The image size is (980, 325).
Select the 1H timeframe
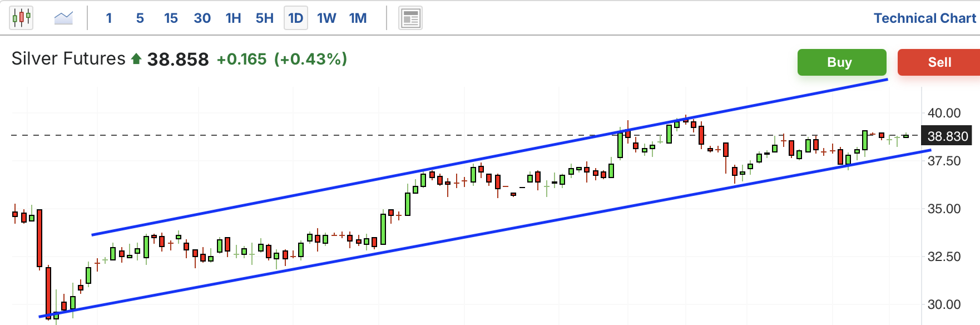click(x=233, y=18)
